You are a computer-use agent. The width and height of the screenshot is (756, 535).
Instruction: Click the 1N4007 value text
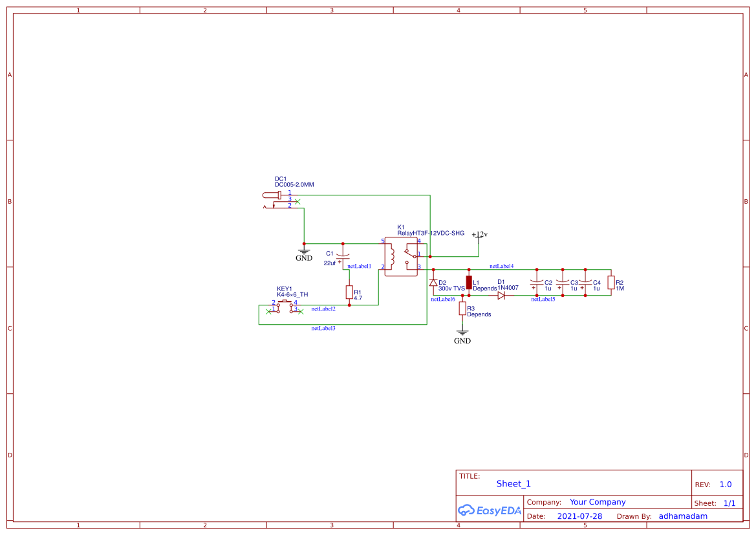(x=508, y=287)
